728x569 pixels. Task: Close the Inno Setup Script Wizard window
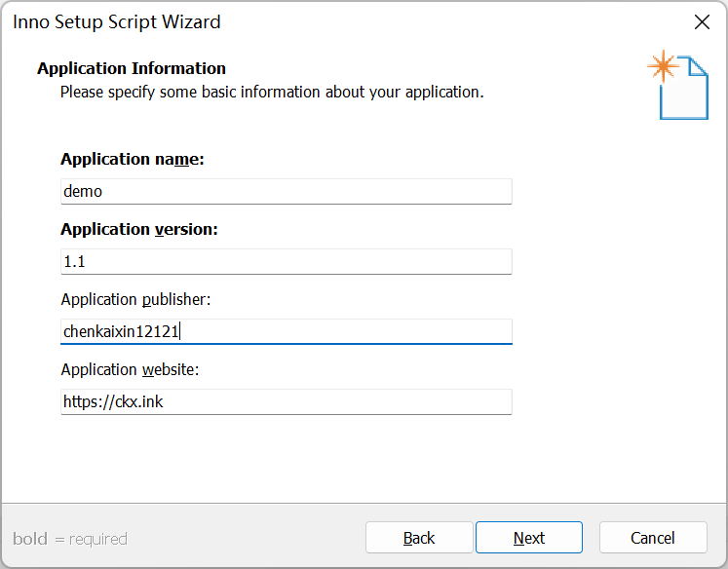701,21
